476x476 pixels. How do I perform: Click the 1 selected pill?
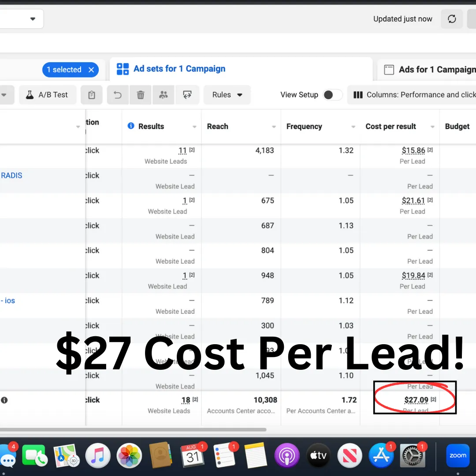point(70,70)
